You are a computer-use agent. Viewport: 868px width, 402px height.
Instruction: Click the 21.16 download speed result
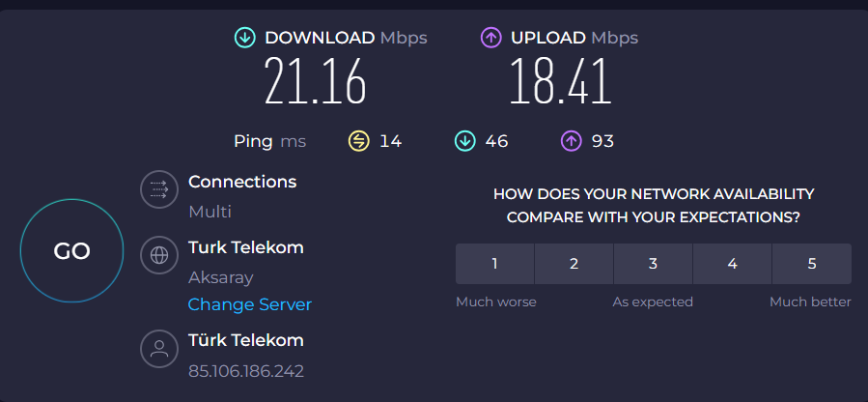click(x=316, y=82)
